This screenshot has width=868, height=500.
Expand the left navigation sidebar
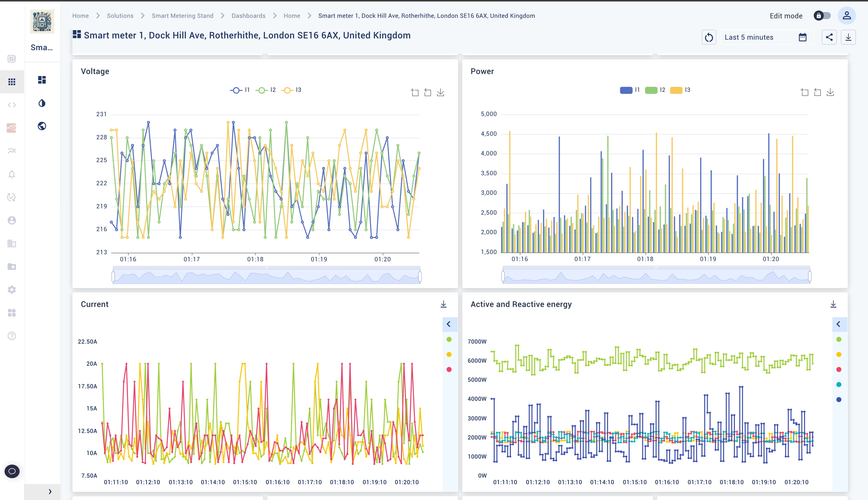(x=50, y=491)
